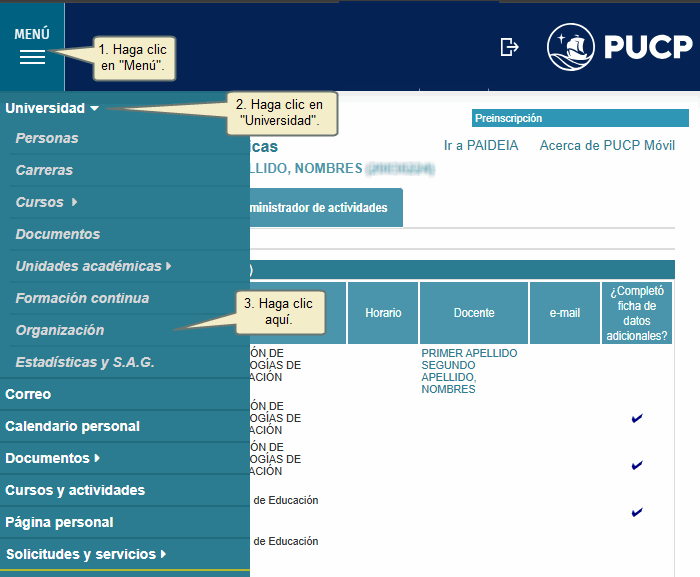Go to Correo in the menu

(x=28, y=394)
